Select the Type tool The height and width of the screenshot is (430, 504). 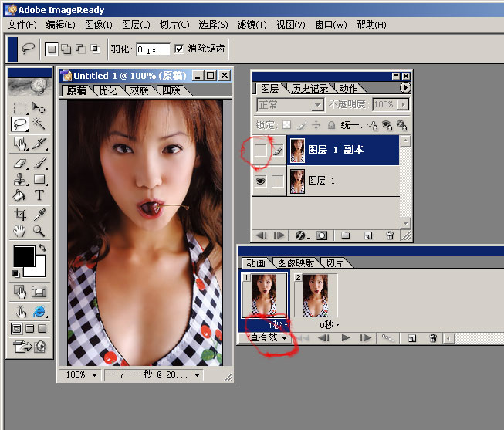coord(39,195)
